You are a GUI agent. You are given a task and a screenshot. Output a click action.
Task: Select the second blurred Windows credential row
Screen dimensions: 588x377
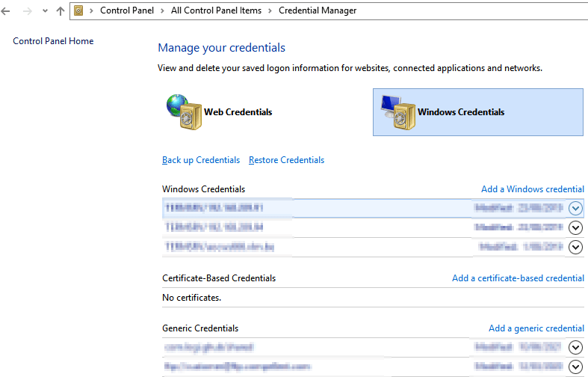pos(373,227)
